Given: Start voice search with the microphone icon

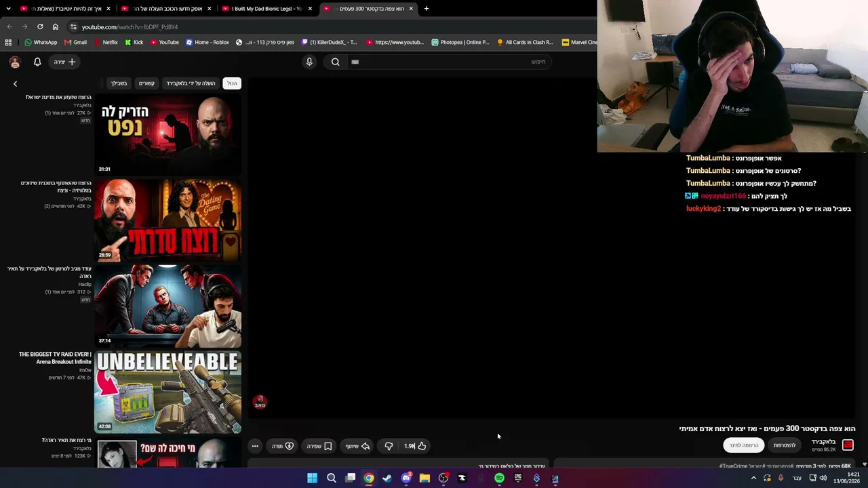Looking at the screenshot, I should [309, 62].
